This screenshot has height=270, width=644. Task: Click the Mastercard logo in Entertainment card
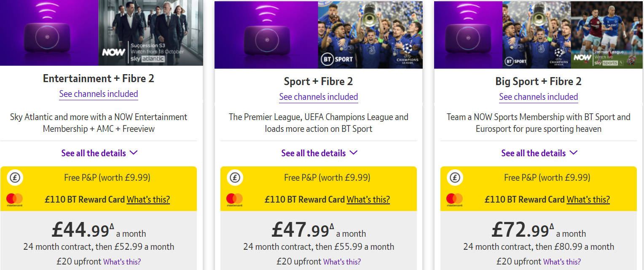click(x=15, y=200)
